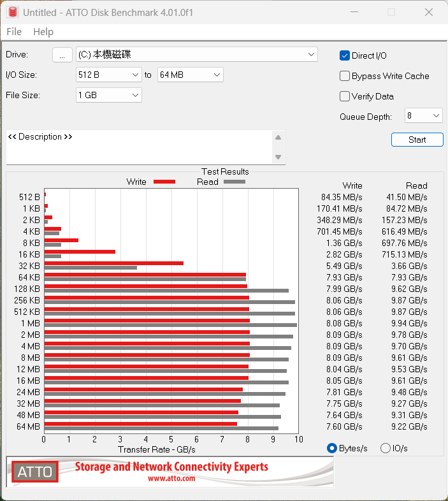This screenshot has height=501, width=448.
Task: Click the Description scroll down arrow
Action: 278,157
